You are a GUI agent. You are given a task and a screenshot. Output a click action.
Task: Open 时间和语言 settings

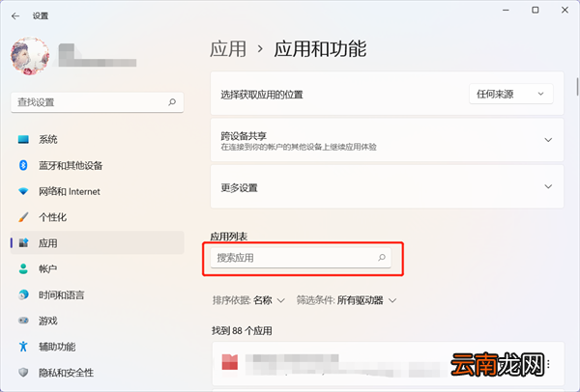pyautogui.click(x=98, y=294)
